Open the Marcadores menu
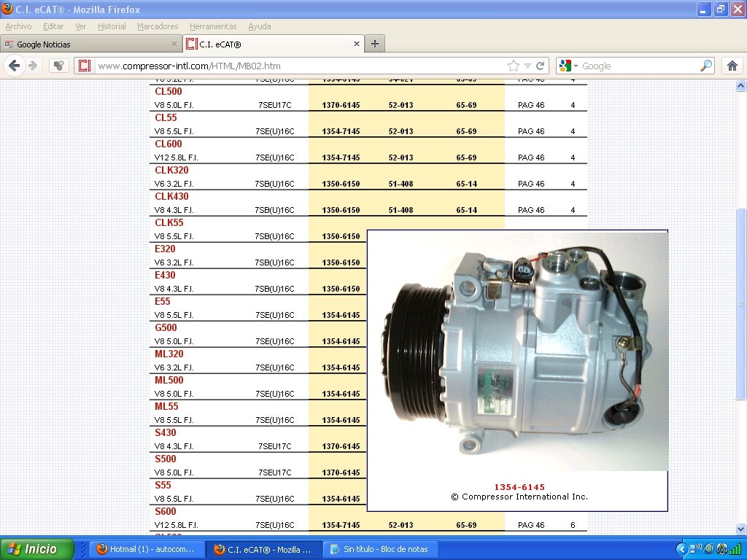Viewport: 747px width, 560px height. (158, 26)
